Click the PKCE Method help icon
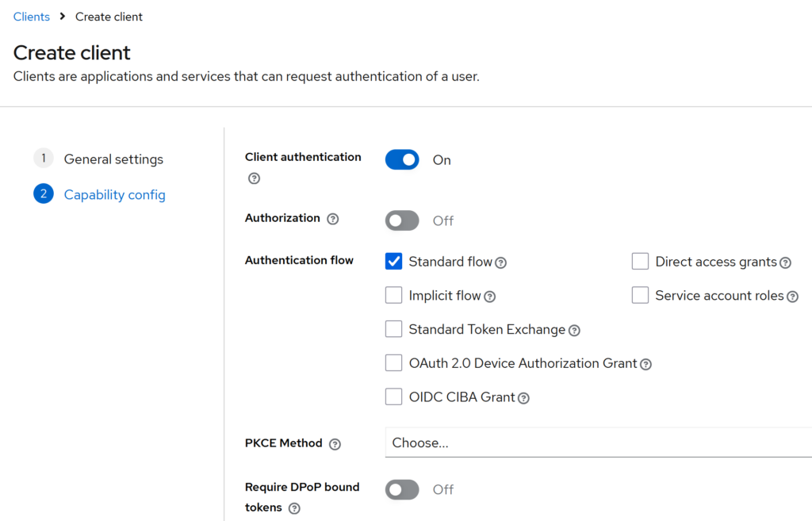812x521 pixels. click(335, 444)
